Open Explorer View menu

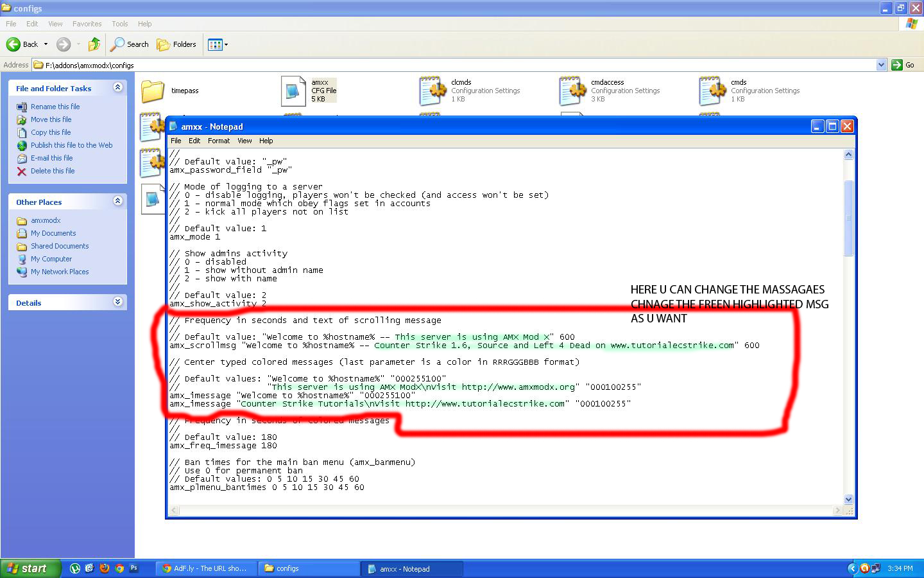[x=55, y=24]
